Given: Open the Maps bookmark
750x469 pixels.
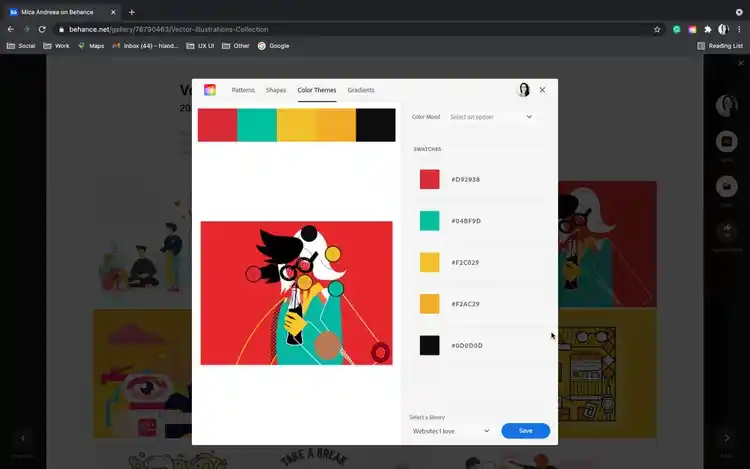Looking at the screenshot, I should (91, 46).
